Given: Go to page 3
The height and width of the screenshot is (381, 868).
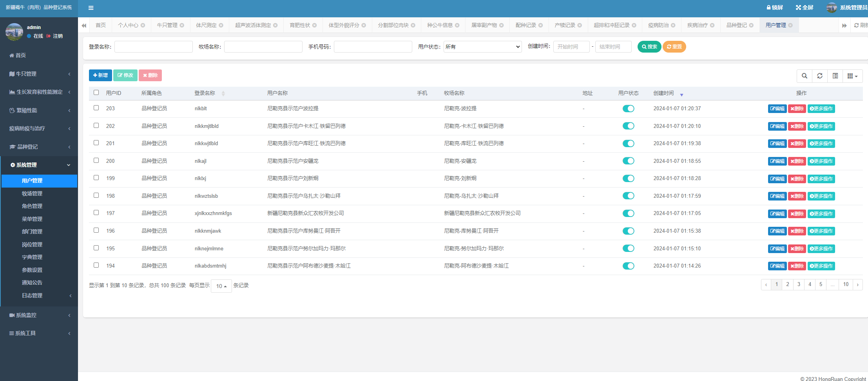Looking at the screenshot, I should coord(799,284).
